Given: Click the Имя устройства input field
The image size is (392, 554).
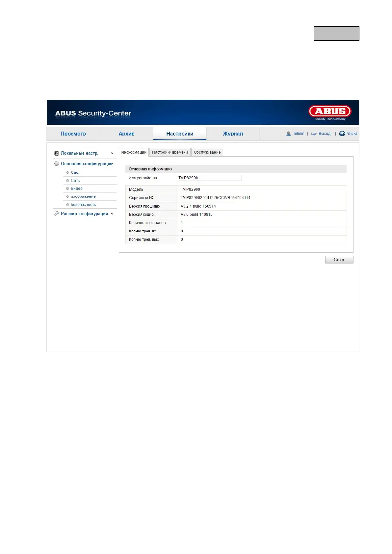Looking at the screenshot, I should point(210,178).
